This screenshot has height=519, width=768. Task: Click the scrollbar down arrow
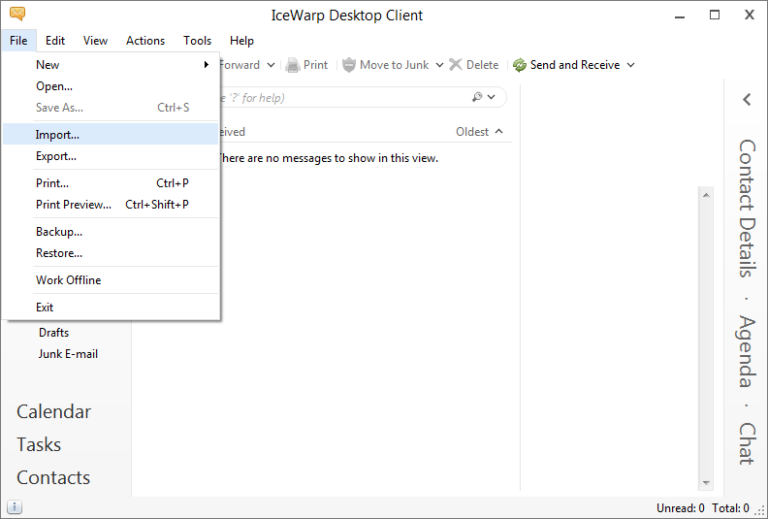[x=706, y=483]
